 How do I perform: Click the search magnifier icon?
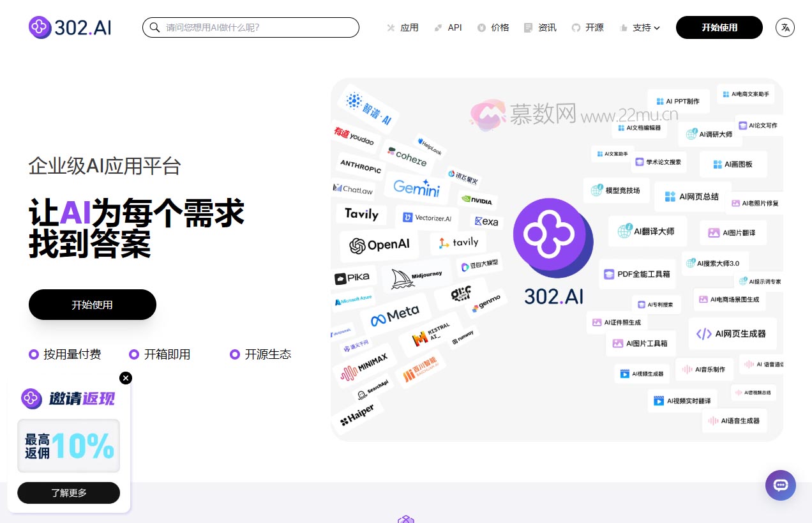click(154, 27)
